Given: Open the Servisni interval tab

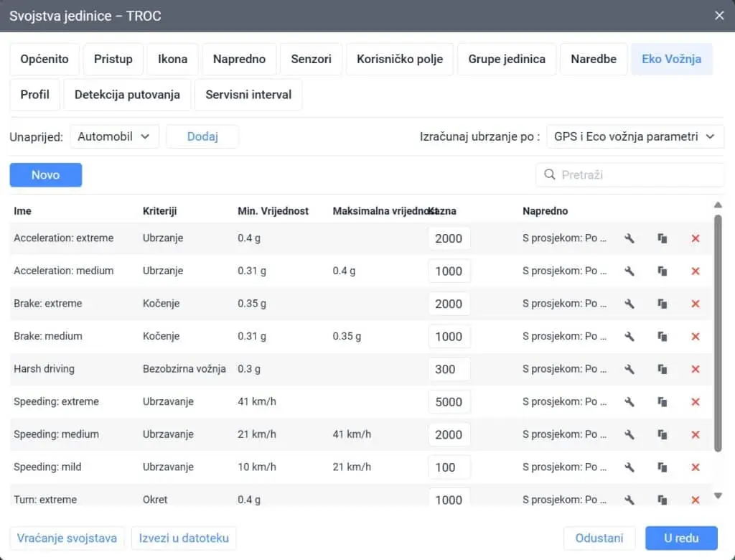Looking at the screenshot, I should [x=248, y=95].
